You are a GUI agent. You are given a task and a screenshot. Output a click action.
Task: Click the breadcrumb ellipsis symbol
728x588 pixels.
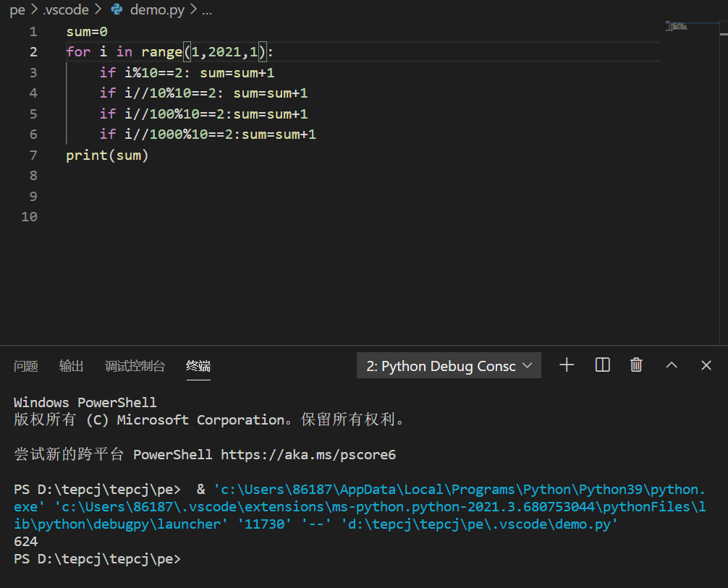[x=207, y=11]
